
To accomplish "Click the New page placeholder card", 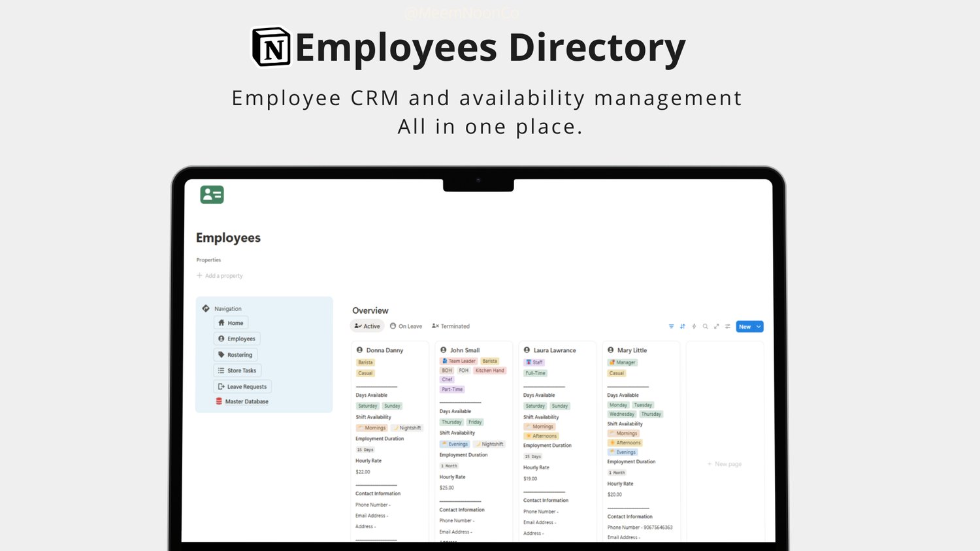I will pos(725,464).
